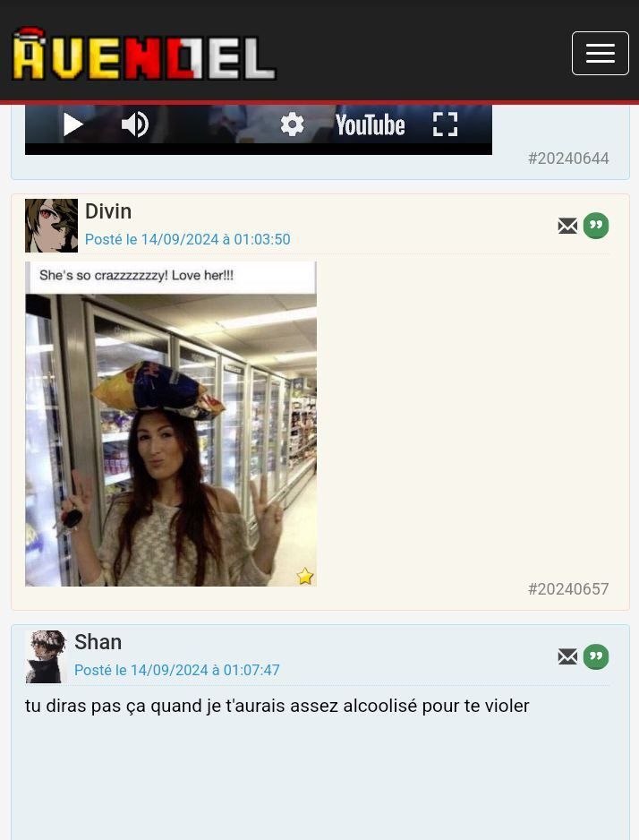Open Divin's username profile link
Image resolution: width=639 pixels, height=840 pixels.
[108, 211]
